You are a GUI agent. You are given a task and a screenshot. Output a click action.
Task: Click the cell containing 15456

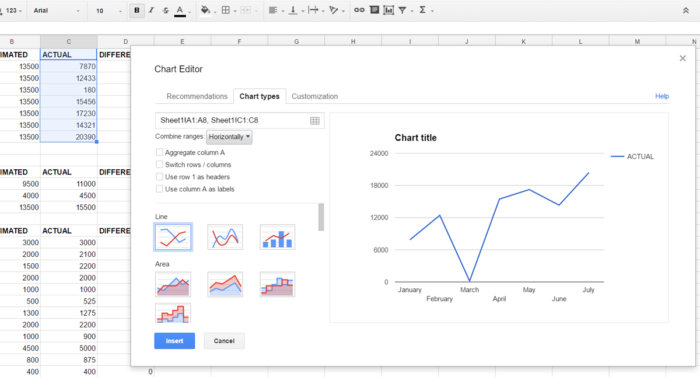pyautogui.click(x=69, y=101)
